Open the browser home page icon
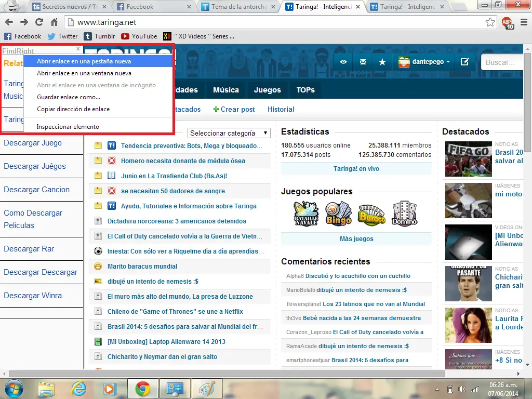Viewport: 532px width, 399px height. coord(54,22)
